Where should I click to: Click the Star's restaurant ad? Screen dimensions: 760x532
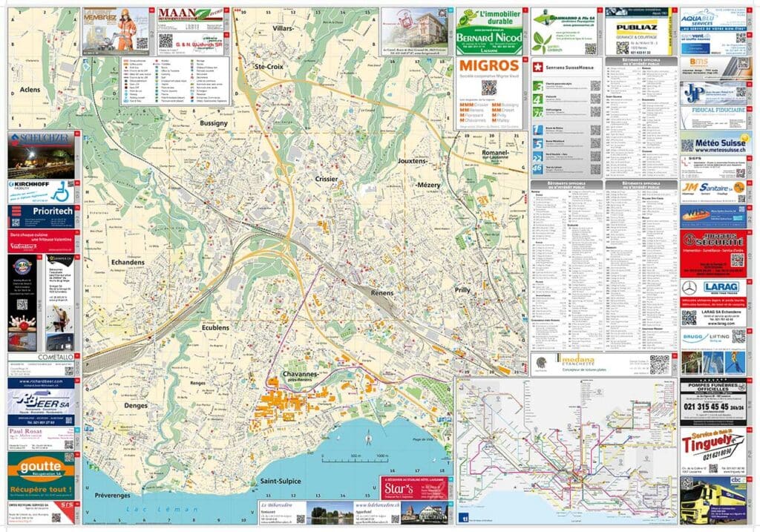(x=414, y=488)
